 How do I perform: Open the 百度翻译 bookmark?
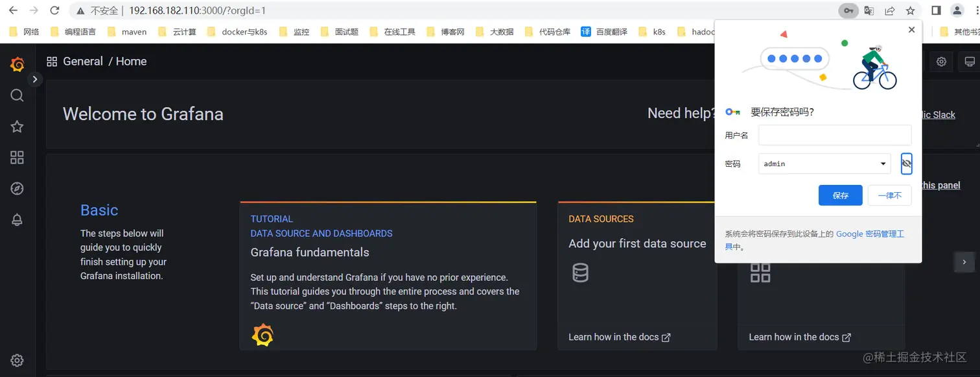pos(605,31)
